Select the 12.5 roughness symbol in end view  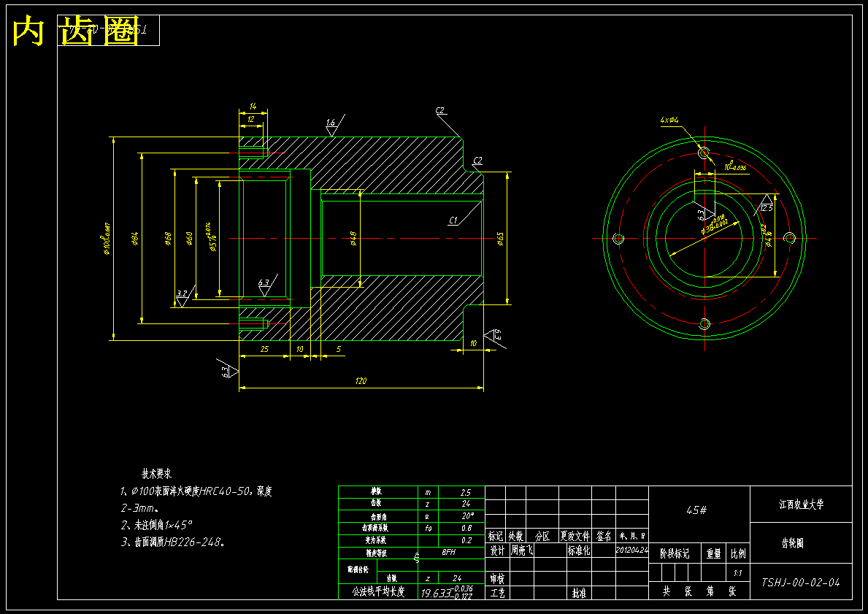click(766, 205)
